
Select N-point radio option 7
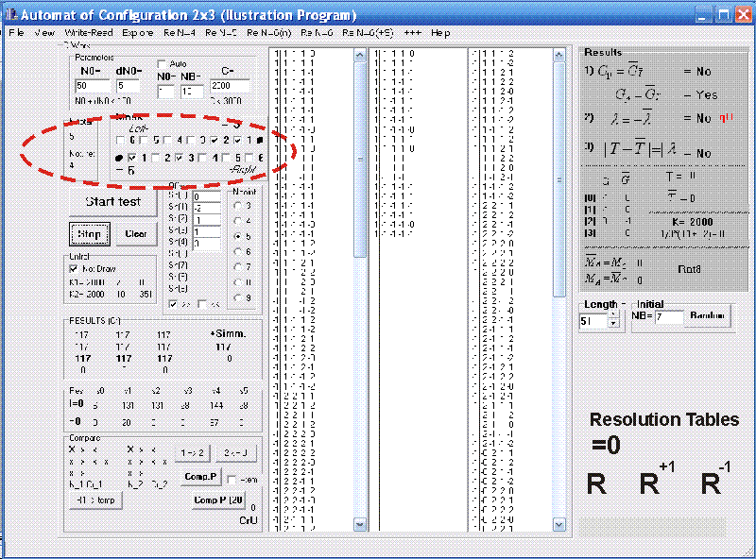point(237,267)
